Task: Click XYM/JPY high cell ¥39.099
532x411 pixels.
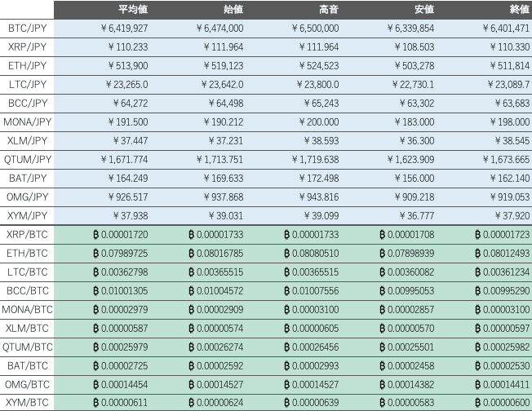Action: (x=321, y=215)
